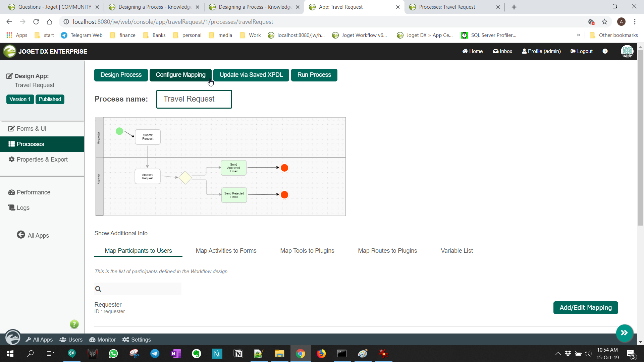644x362 pixels.
Task: Open the Inbox from the top bar
Action: 502,51
